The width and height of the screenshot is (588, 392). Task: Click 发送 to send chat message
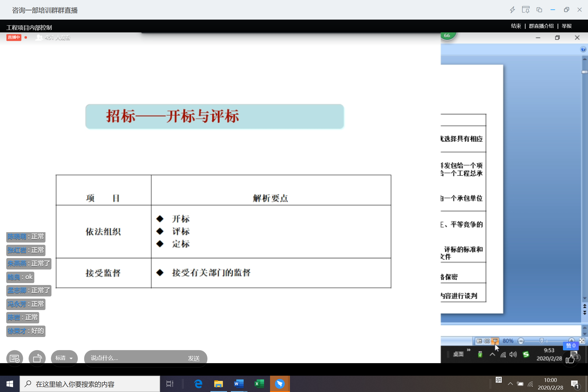coord(194,359)
